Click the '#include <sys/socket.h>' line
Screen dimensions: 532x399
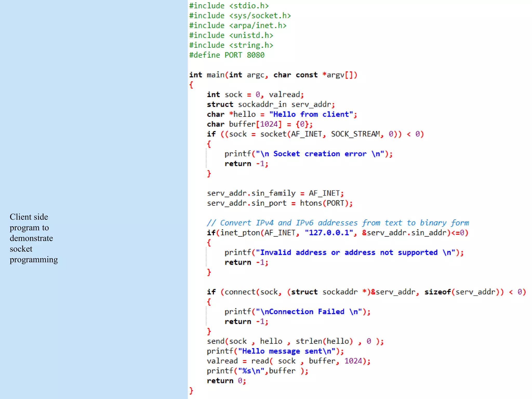tap(240, 16)
